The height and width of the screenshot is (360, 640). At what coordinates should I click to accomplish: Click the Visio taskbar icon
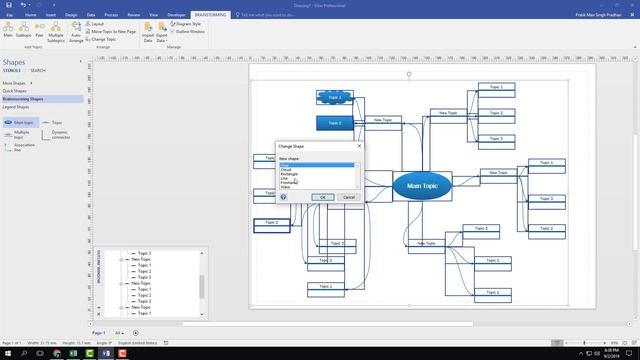point(106,353)
